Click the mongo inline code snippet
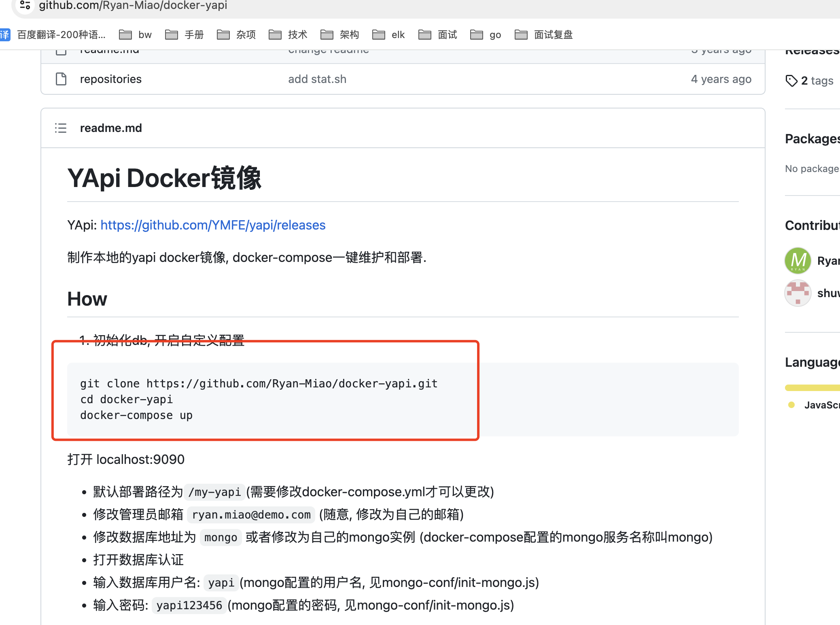840x625 pixels. pos(221,538)
